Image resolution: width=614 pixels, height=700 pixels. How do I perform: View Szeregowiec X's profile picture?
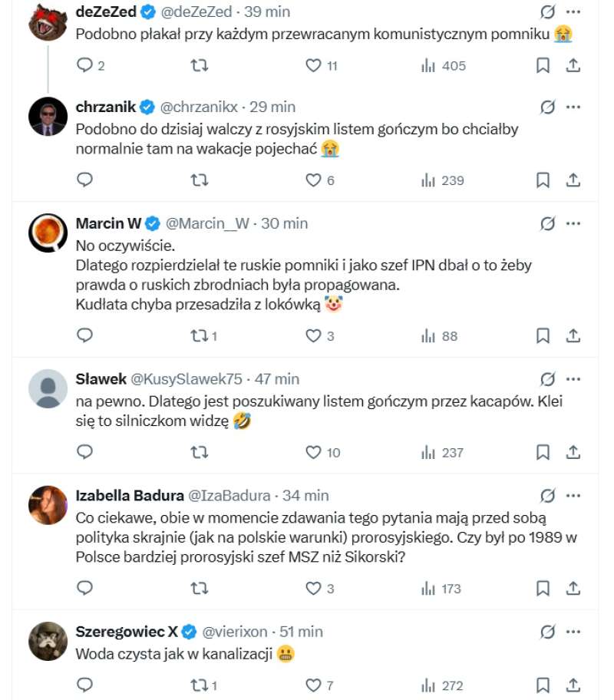tap(48, 641)
